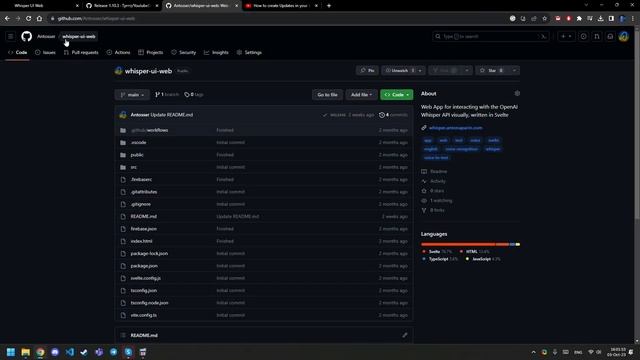This screenshot has height=360, width=640.
Task: Show hidden system tray icons chevron
Action: click(533, 352)
